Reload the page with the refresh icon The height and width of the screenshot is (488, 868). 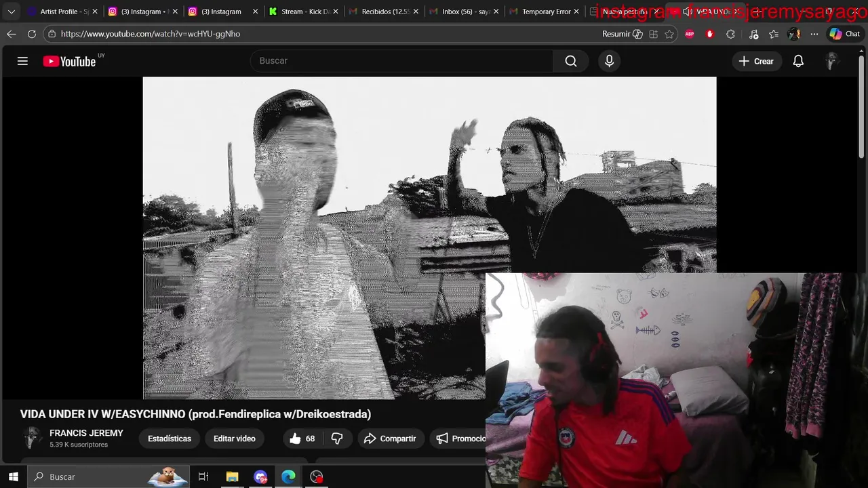(x=32, y=34)
